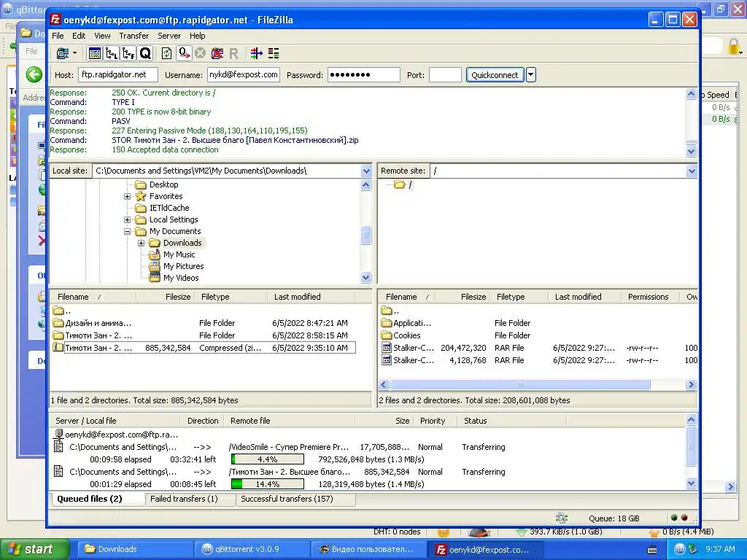Open the Remote site path dropdown

click(692, 171)
